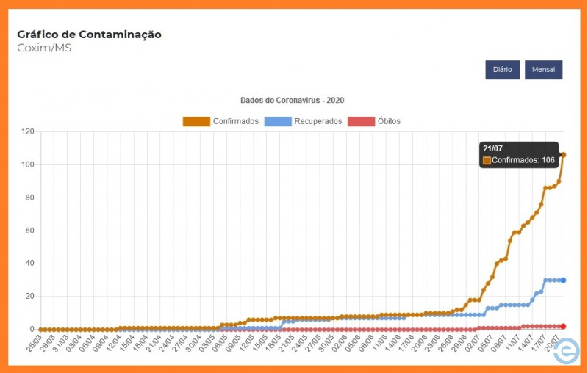Select the final Confirmados data point at 106
Screen dimensions: 588x373
563,155
